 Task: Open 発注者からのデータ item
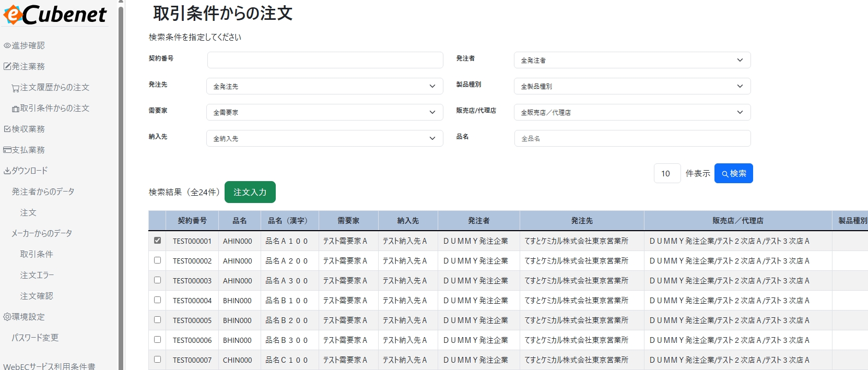click(43, 192)
